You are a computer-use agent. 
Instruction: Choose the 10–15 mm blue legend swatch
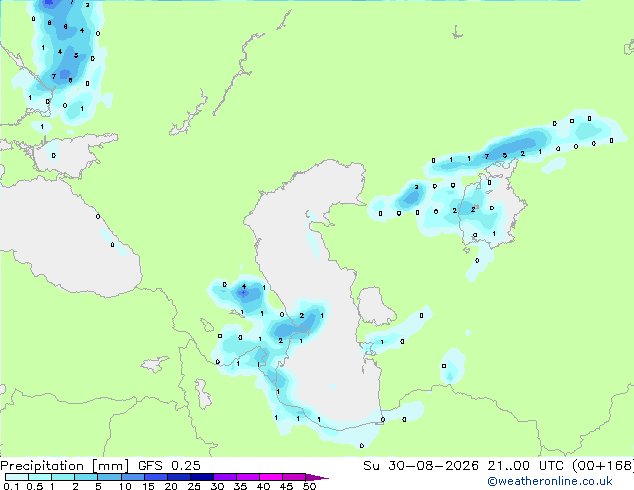[132, 477]
